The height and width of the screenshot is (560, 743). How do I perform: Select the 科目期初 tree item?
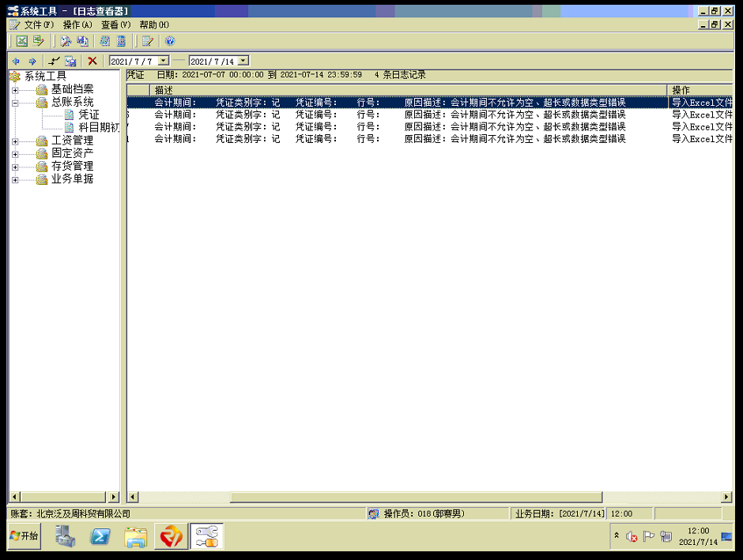click(99, 127)
